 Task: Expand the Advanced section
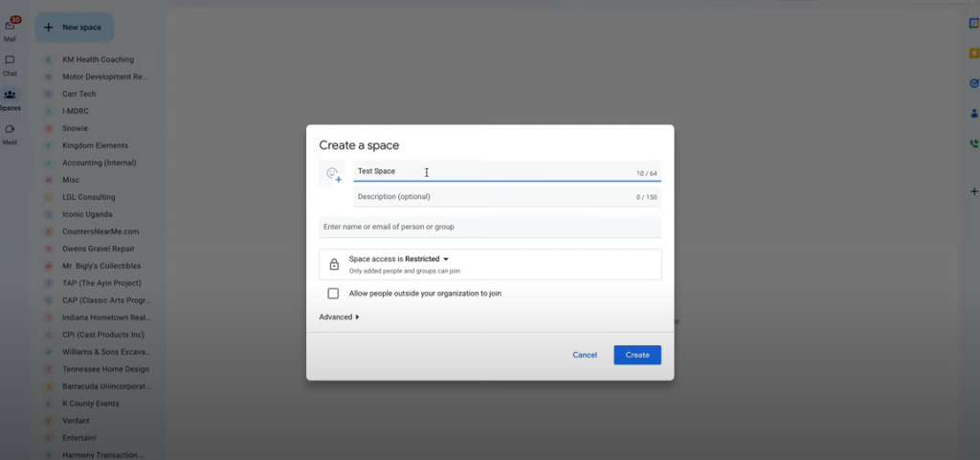point(339,317)
